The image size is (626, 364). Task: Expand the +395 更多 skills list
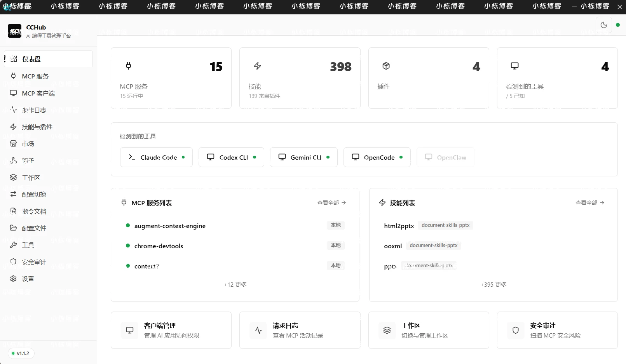tap(493, 284)
